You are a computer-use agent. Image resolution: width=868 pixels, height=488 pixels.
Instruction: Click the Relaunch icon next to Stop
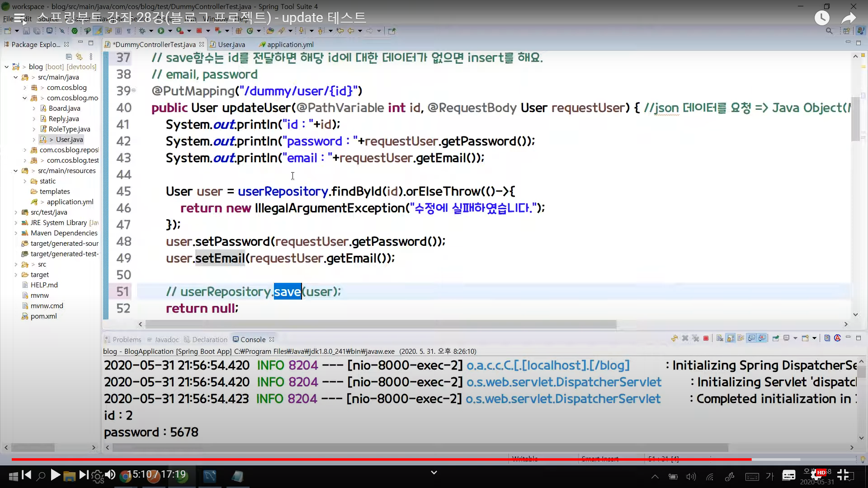[x=218, y=31]
